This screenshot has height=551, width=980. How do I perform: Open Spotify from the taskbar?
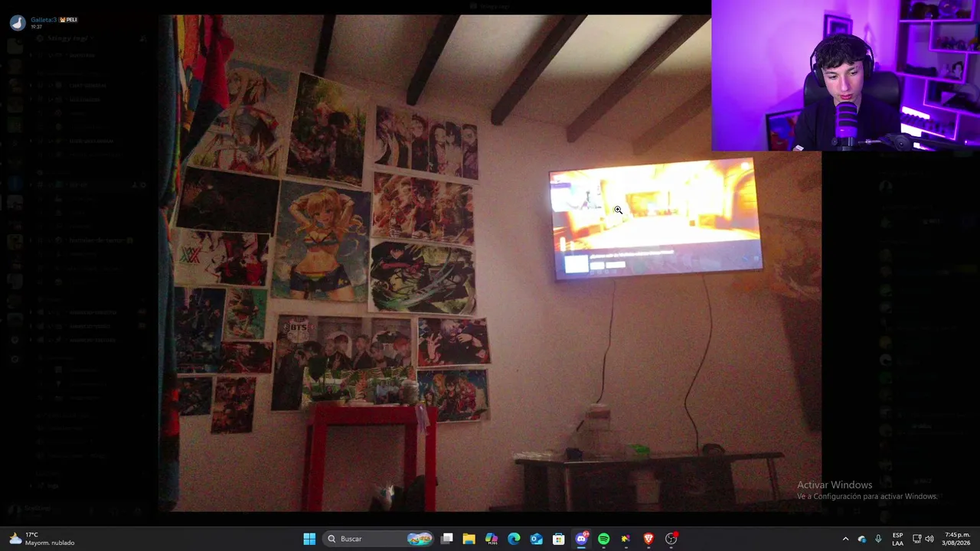pos(603,539)
